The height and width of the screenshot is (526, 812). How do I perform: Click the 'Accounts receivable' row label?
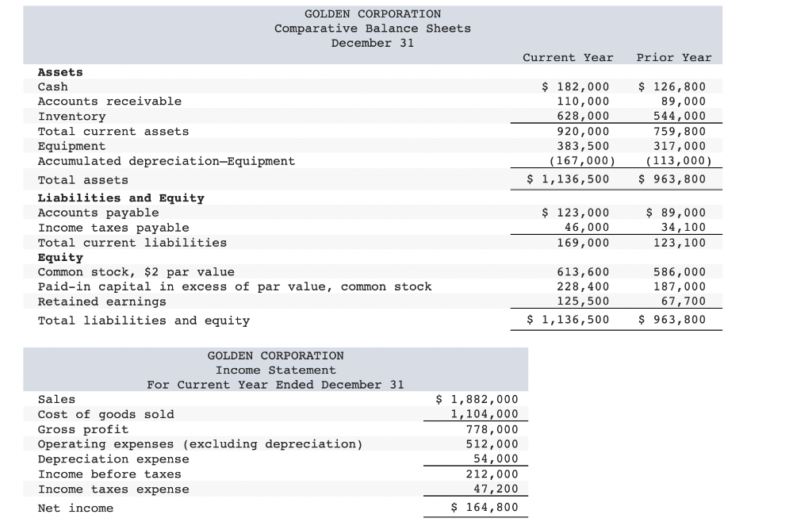click(109, 101)
